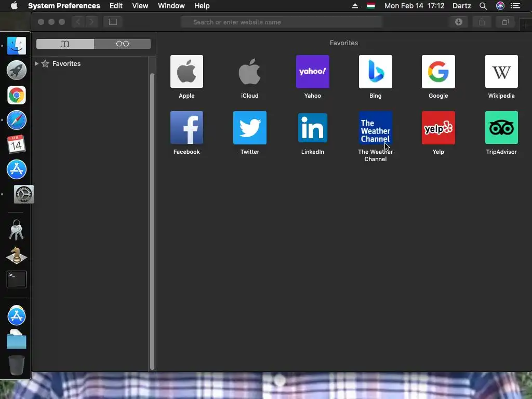Open Trash from the Dock
The image size is (532, 399).
[16, 365]
